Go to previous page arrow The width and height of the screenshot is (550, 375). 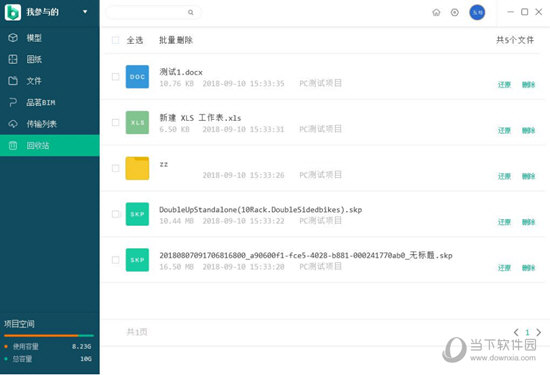pos(516,332)
